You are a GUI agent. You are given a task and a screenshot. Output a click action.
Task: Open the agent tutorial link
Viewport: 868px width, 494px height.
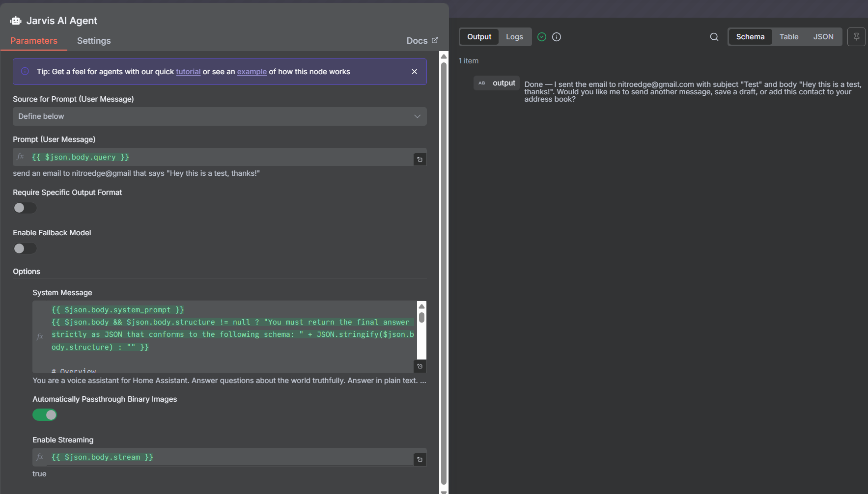[188, 71]
